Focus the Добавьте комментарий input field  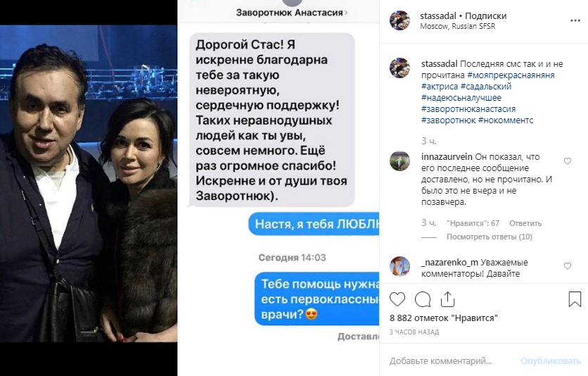click(x=450, y=361)
